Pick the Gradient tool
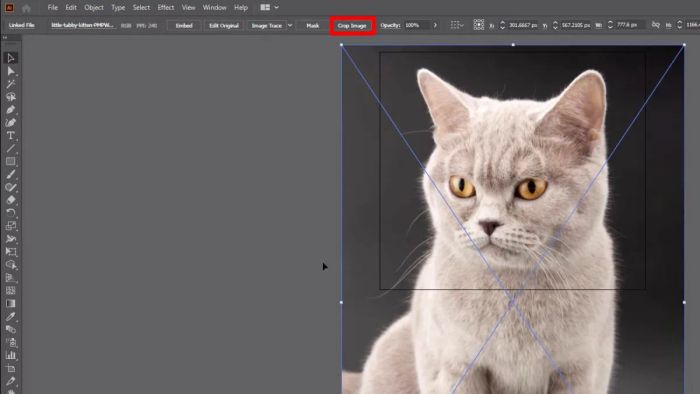 (x=11, y=304)
